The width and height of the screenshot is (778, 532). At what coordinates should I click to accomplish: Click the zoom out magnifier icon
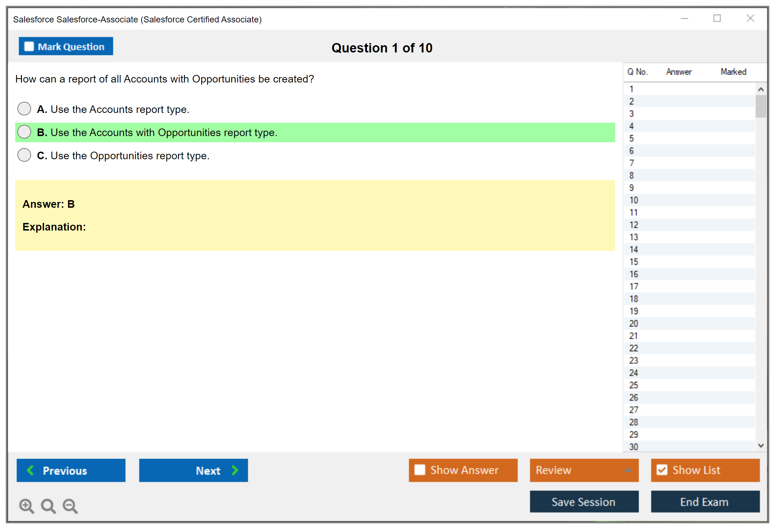coord(70,506)
